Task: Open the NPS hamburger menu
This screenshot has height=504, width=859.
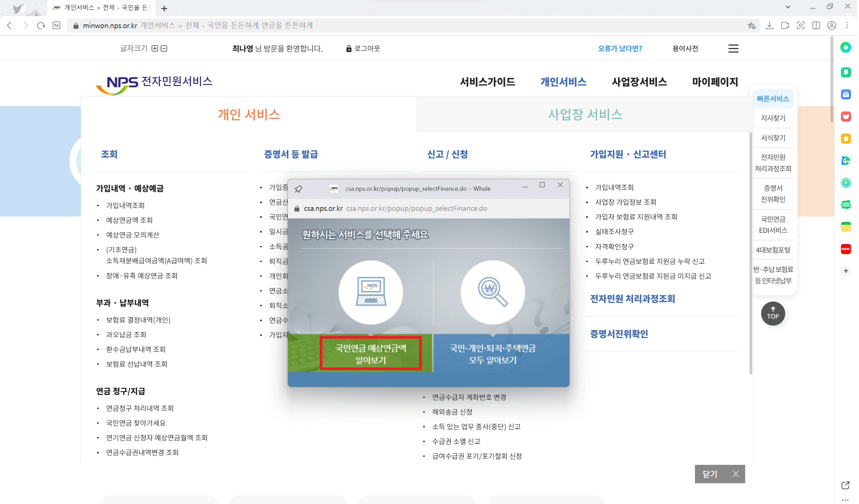Action: click(733, 49)
